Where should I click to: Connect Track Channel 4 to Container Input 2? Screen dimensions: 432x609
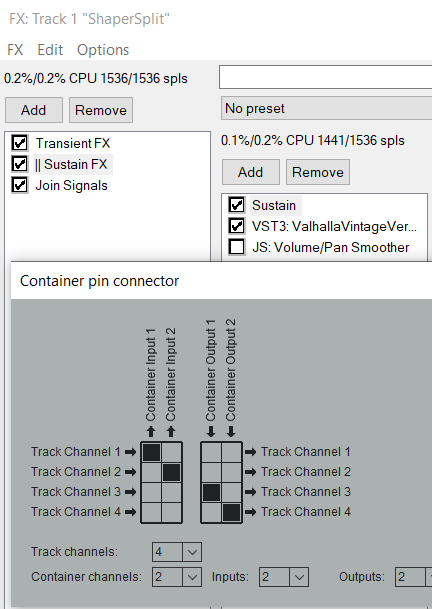172,513
